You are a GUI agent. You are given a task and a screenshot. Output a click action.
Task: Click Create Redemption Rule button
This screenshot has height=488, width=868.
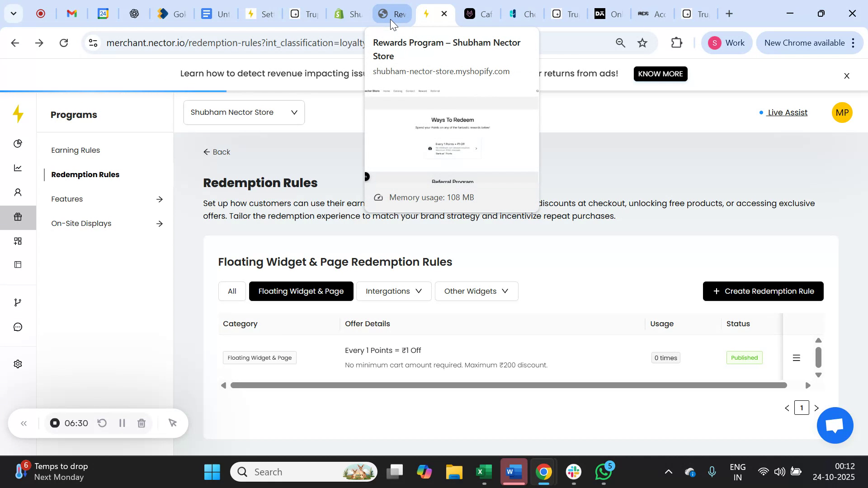(763, 291)
